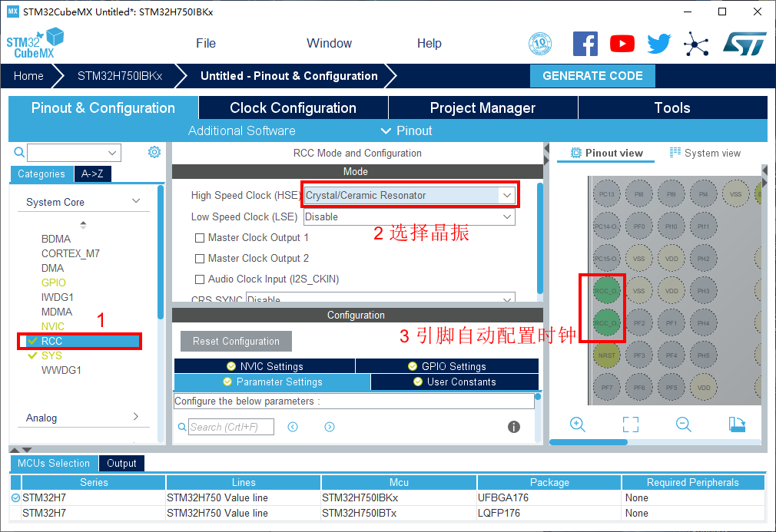
Task: Click the categories settings gear icon
Action: click(154, 152)
